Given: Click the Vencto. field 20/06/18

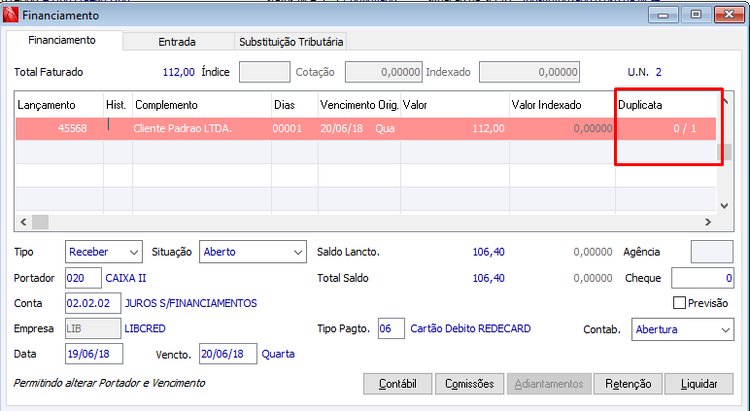Looking at the screenshot, I should pyautogui.click(x=228, y=354).
